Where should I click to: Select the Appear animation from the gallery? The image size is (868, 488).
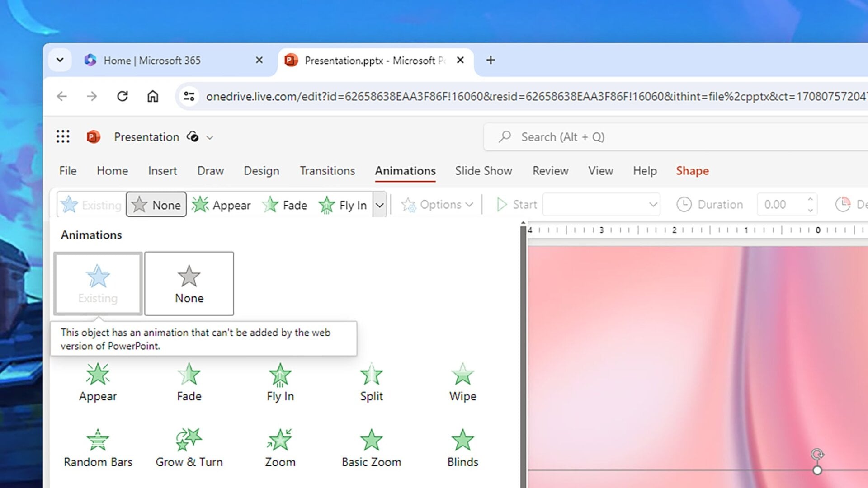[x=98, y=382]
